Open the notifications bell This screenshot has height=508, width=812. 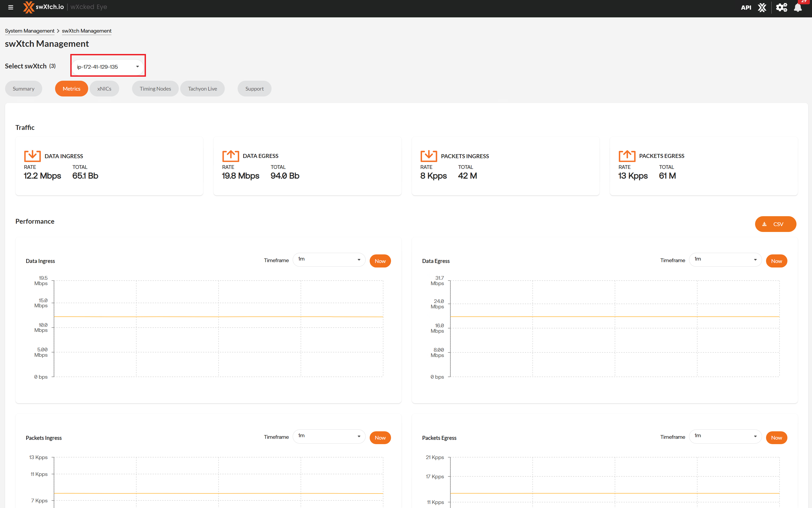click(x=798, y=7)
